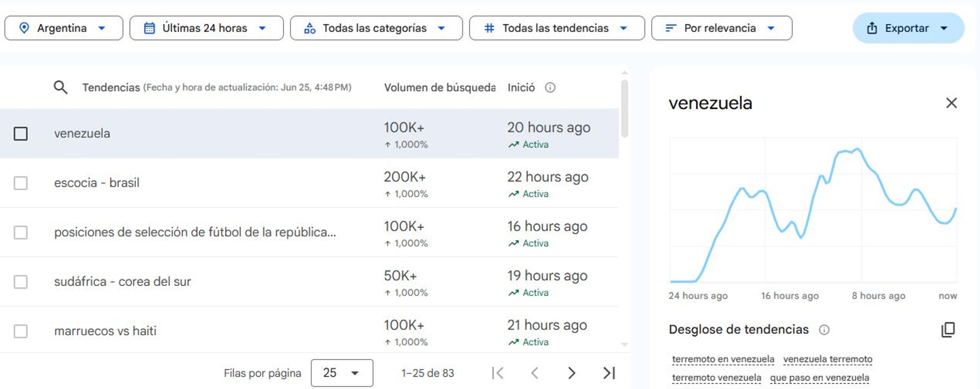Image resolution: width=980 pixels, height=389 pixels.
Task: Click the 20 hours ago start time
Action: [549, 128]
